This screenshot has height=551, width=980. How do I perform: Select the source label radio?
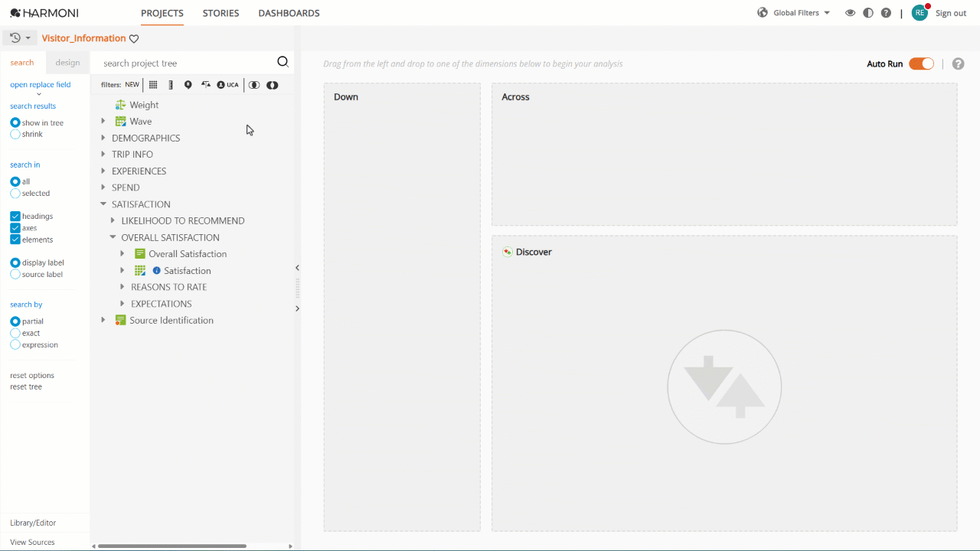click(15, 274)
